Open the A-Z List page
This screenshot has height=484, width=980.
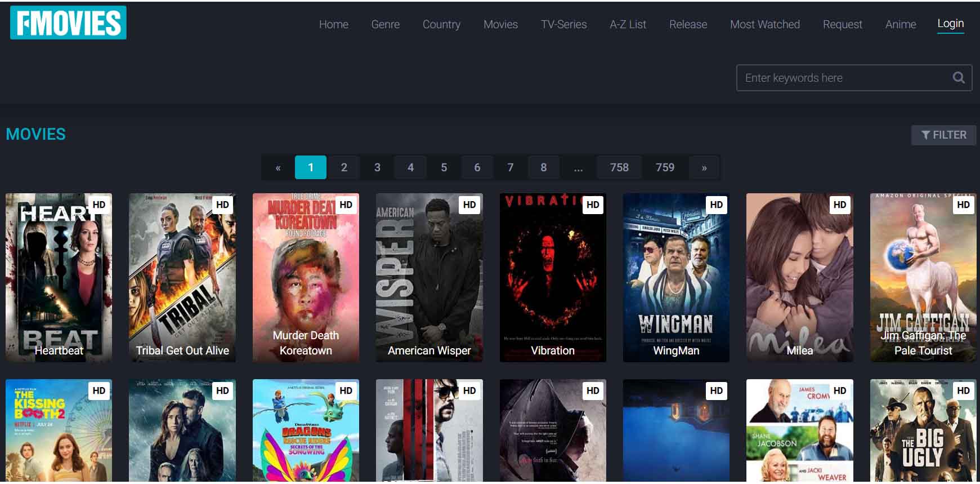(x=628, y=24)
